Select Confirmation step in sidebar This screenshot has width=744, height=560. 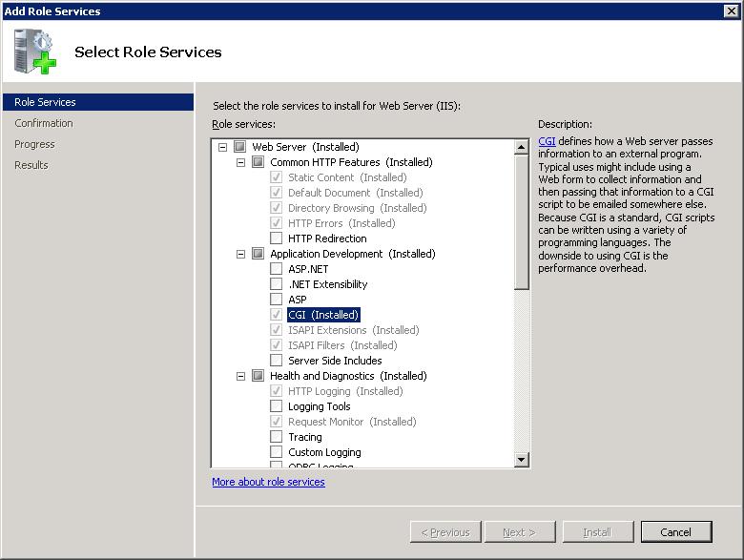coord(44,123)
